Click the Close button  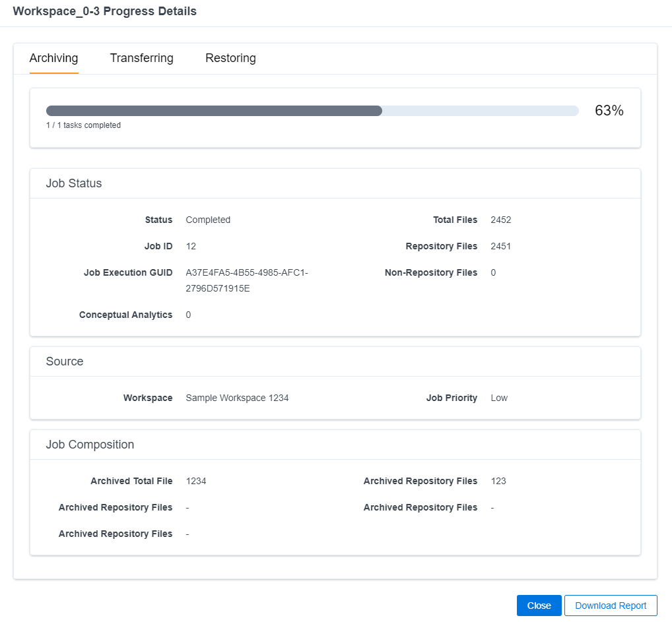click(x=539, y=606)
